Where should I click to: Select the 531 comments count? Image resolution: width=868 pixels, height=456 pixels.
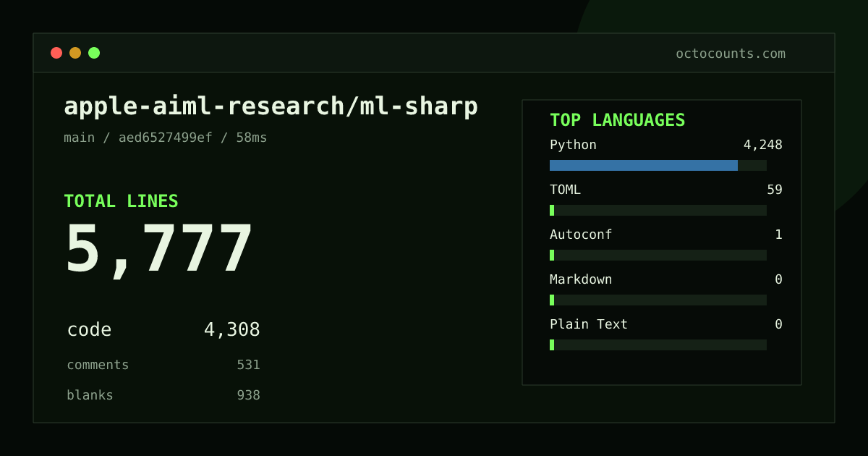(x=248, y=365)
